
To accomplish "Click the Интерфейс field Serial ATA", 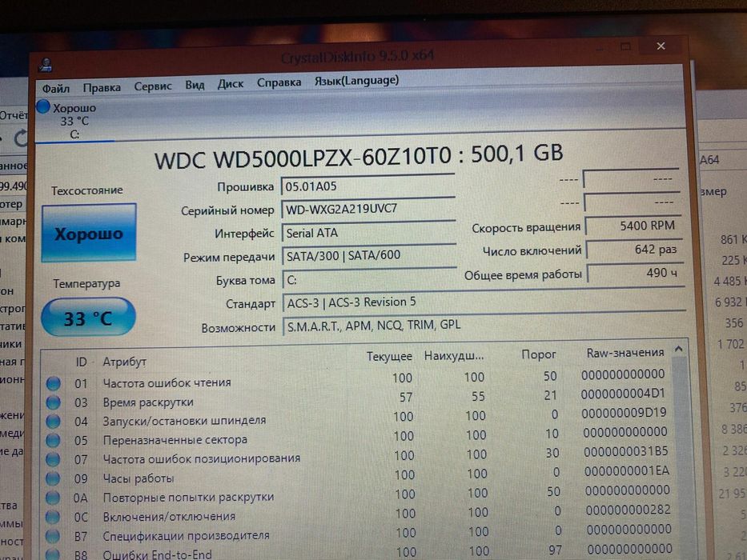I will [x=369, y=232].
